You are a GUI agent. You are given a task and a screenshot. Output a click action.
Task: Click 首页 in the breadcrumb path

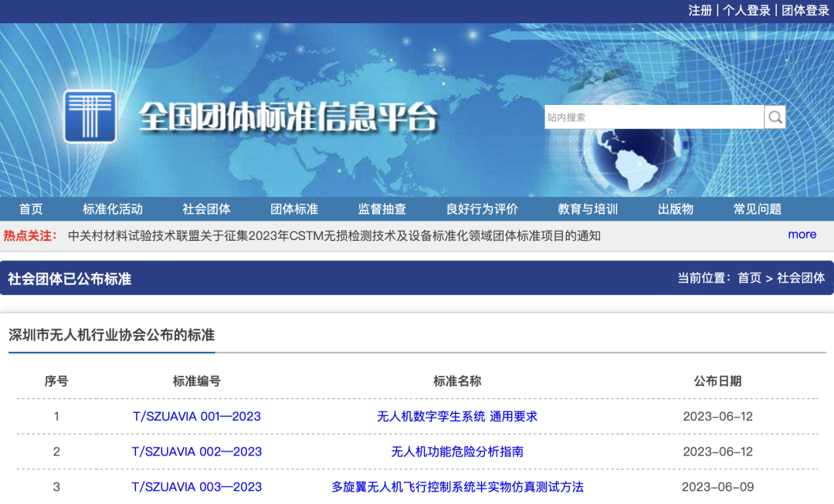(x=749, y=278)
